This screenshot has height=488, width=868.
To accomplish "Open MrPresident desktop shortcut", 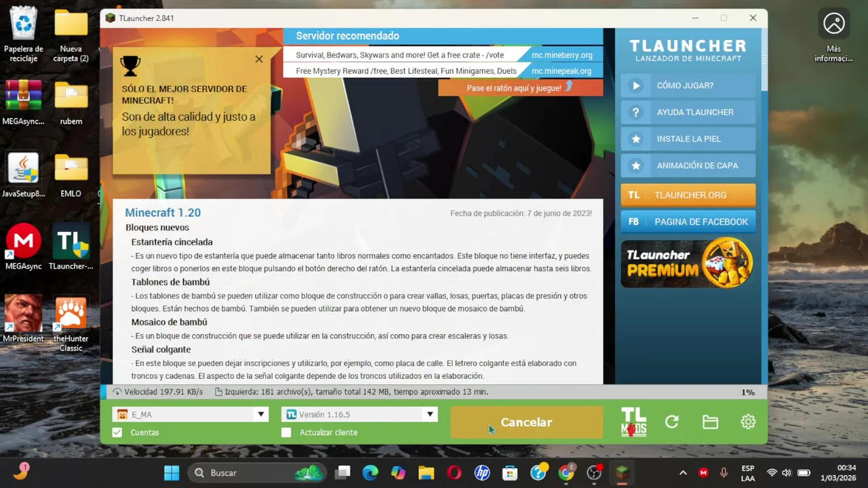I will pos(24,320).
